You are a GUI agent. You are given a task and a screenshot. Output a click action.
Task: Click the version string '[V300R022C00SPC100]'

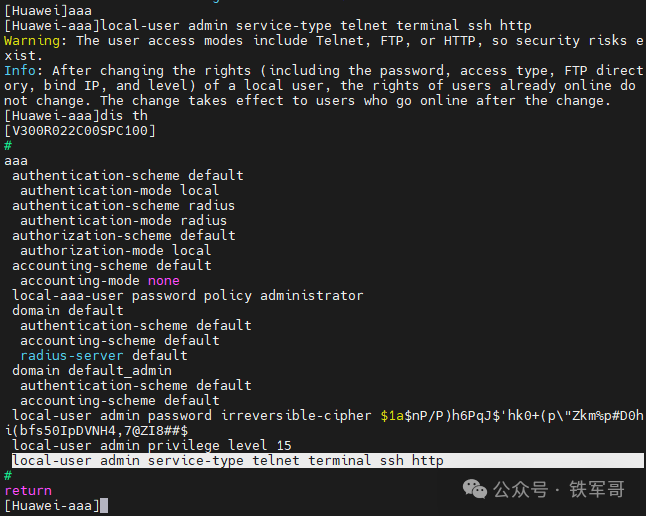coord(80,131)
